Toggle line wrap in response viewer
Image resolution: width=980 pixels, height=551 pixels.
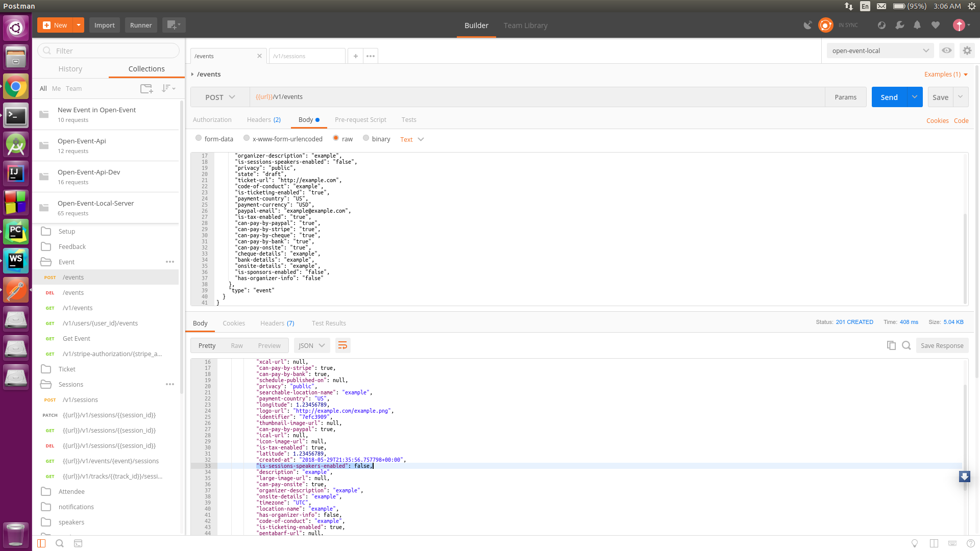coord(342,345)
